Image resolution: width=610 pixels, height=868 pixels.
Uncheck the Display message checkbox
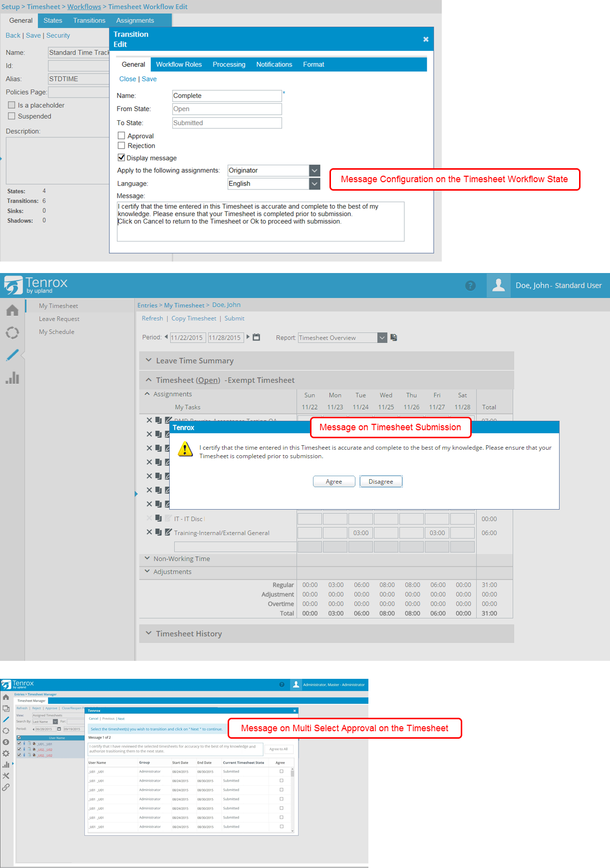[x=121, y=157]
